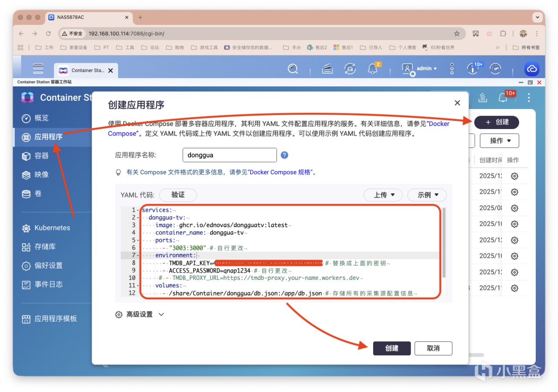
Task: Click the help icon beside application name
Action: click(284, 155)
